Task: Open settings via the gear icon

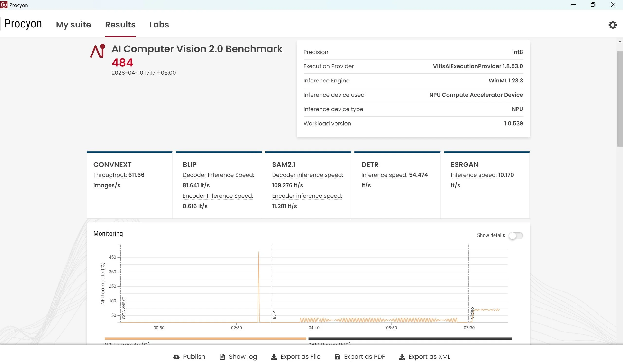Action: 612,25
